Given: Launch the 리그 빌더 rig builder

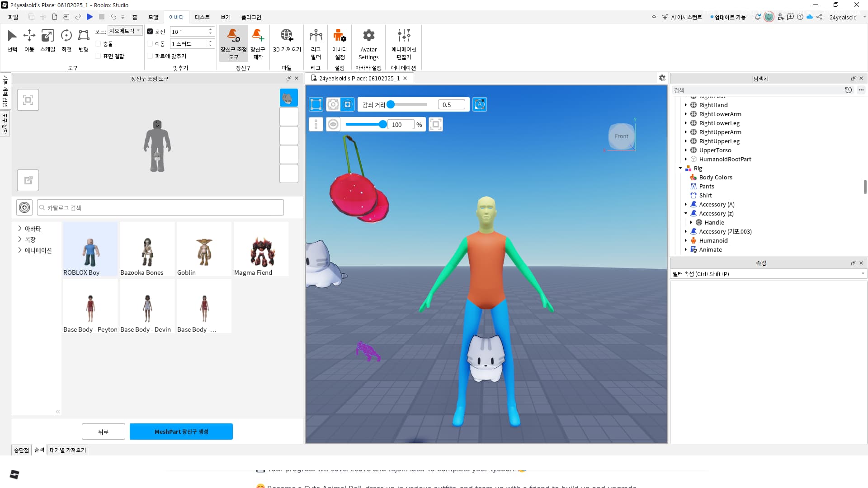Looking at the screenshot, I should [316, 43].
